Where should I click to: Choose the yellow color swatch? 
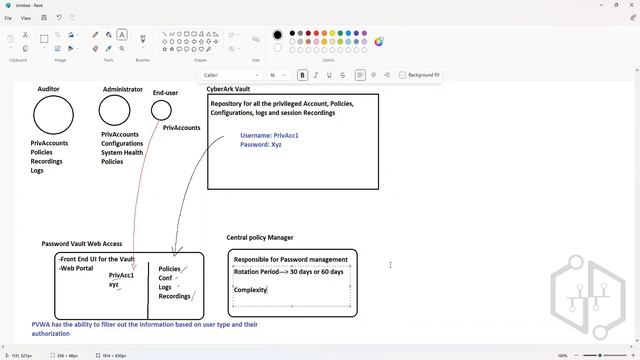click(332, 33)
